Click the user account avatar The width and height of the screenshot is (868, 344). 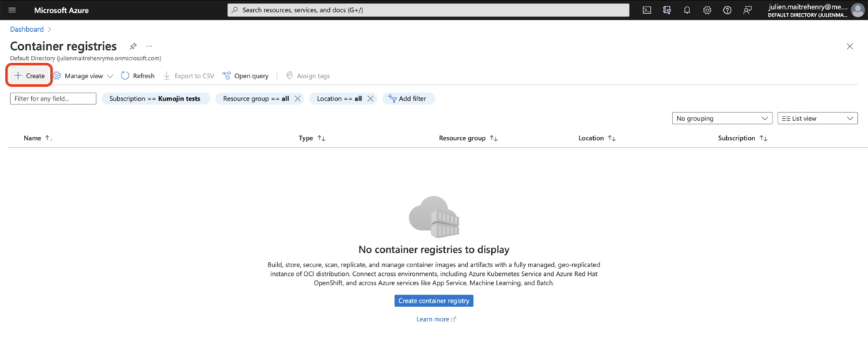pyautogui.click(x=858, y=10)
